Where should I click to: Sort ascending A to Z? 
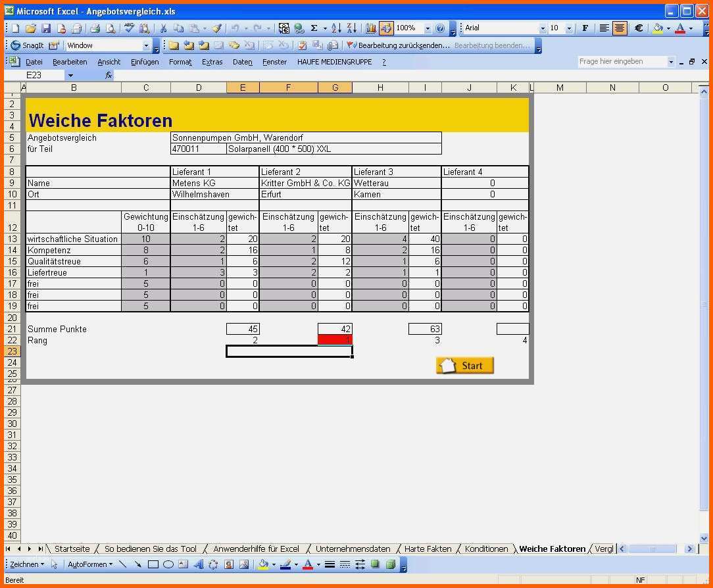336,28
